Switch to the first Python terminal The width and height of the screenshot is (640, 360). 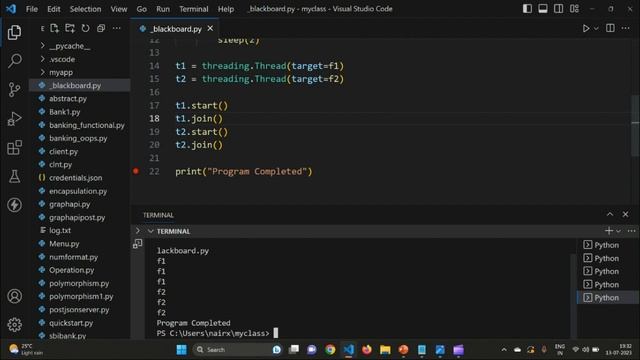coord(608,245)
